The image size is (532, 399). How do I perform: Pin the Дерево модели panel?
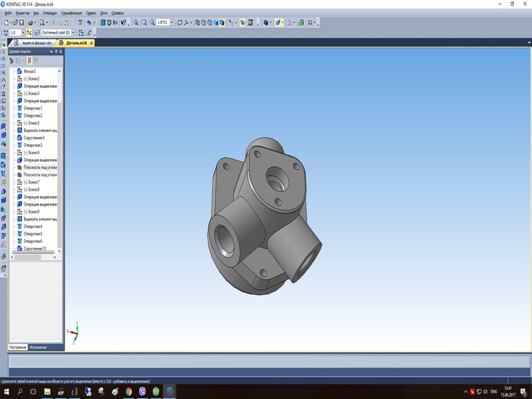[x=56, y=52]
